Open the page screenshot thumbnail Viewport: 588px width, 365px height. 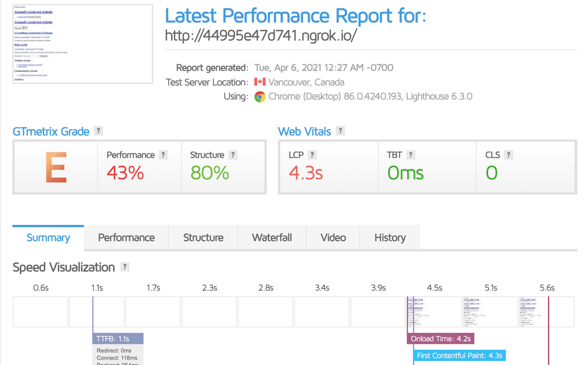(x=83, y=44)
